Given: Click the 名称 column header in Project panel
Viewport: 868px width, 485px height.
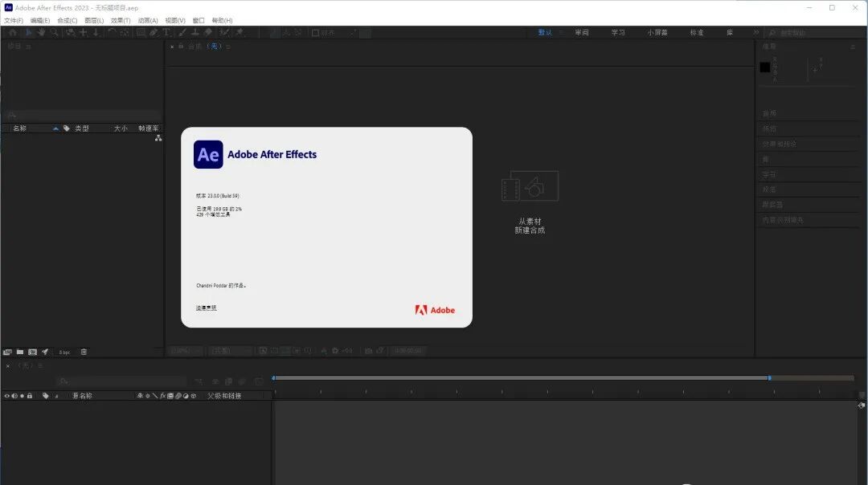Looking at the screenshot, I should (x=20, y=128).
